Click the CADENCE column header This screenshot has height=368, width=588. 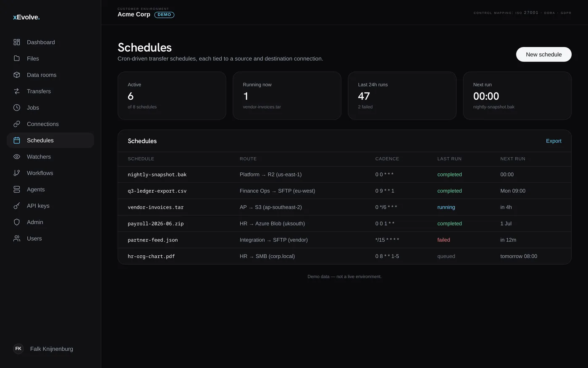(387, 159)
